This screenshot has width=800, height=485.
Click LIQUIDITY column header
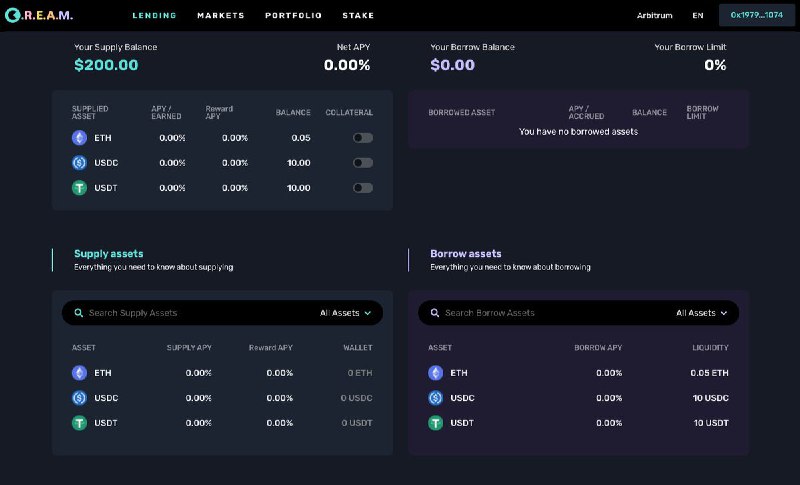pyautogui.click(x=710, y=347)
